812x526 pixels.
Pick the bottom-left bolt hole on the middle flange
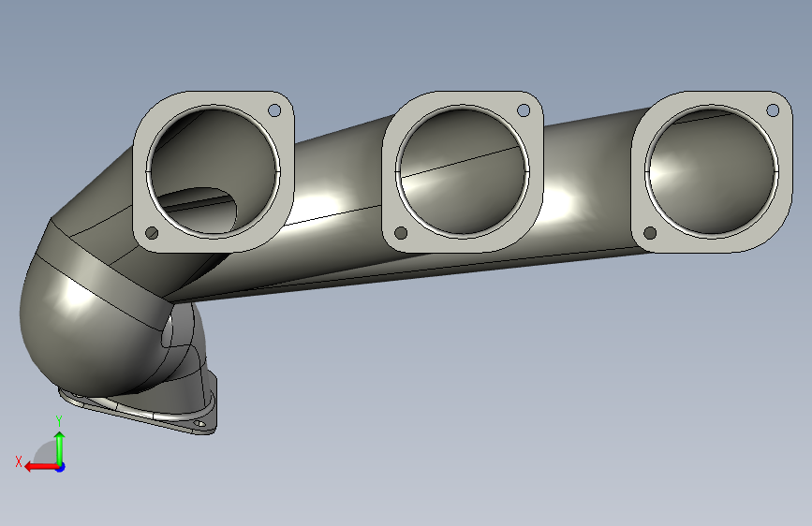click(400, 233)
